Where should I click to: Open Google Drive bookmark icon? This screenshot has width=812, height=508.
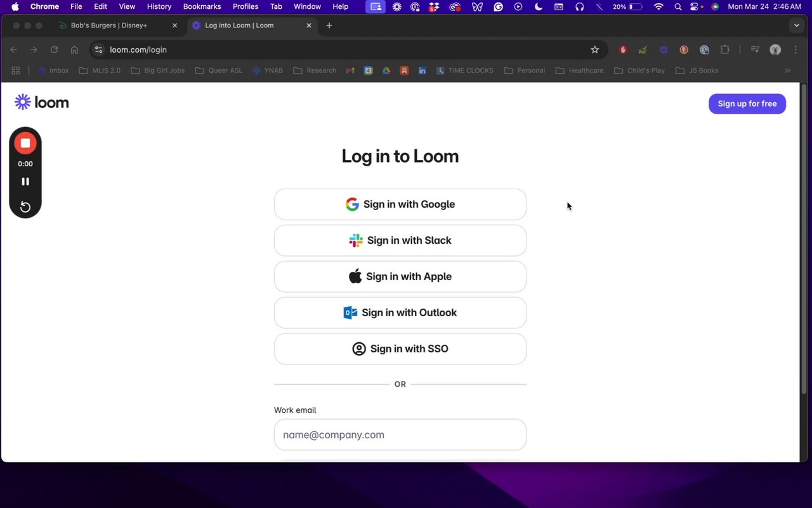[386, 70]
